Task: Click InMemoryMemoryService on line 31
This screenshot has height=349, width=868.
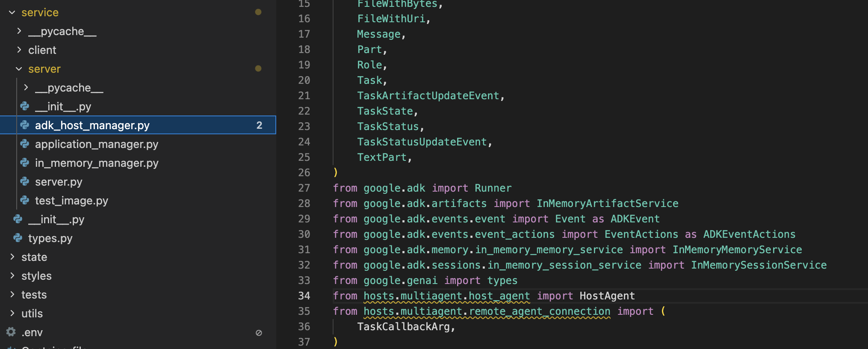Action: coord(737,249)
